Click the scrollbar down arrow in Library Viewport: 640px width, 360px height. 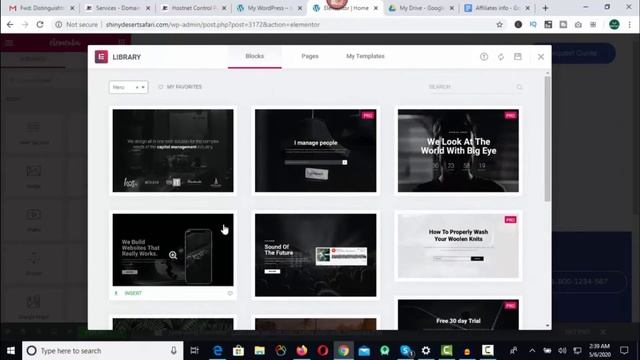click(547, 326)
